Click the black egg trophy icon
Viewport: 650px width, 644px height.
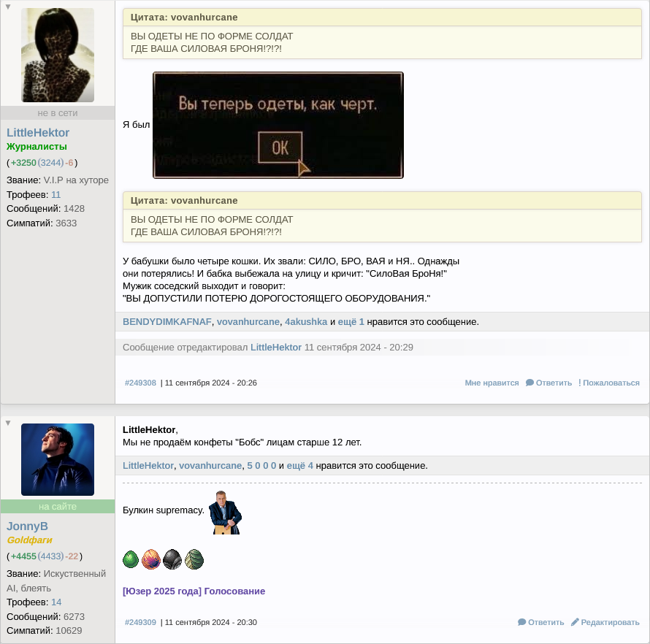pyautogui.click(x=172, y=560)
